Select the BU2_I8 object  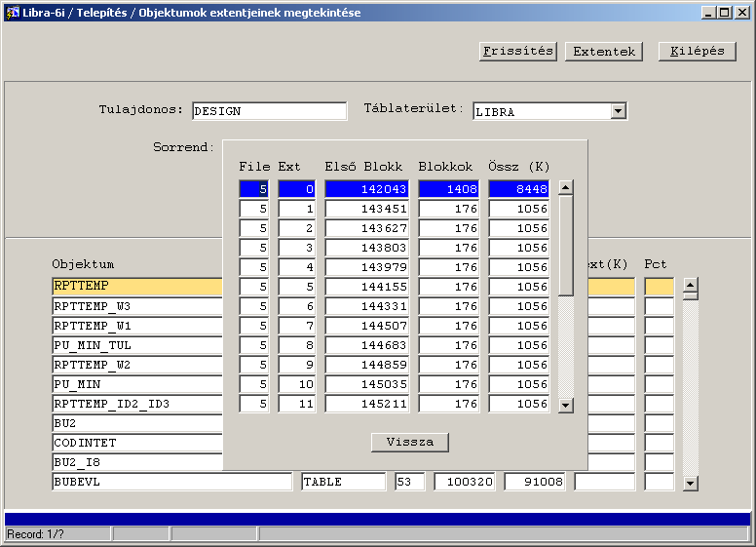click(137, 462)
